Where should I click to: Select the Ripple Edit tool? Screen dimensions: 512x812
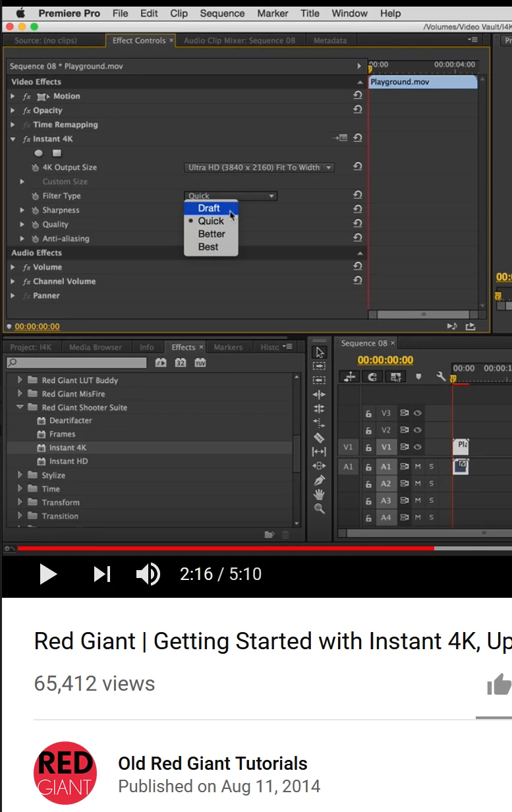(320, 395)
